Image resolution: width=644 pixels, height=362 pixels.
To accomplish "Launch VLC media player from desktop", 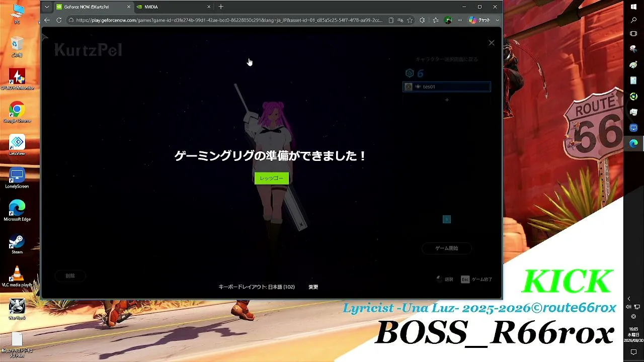I will click(17, 277).
